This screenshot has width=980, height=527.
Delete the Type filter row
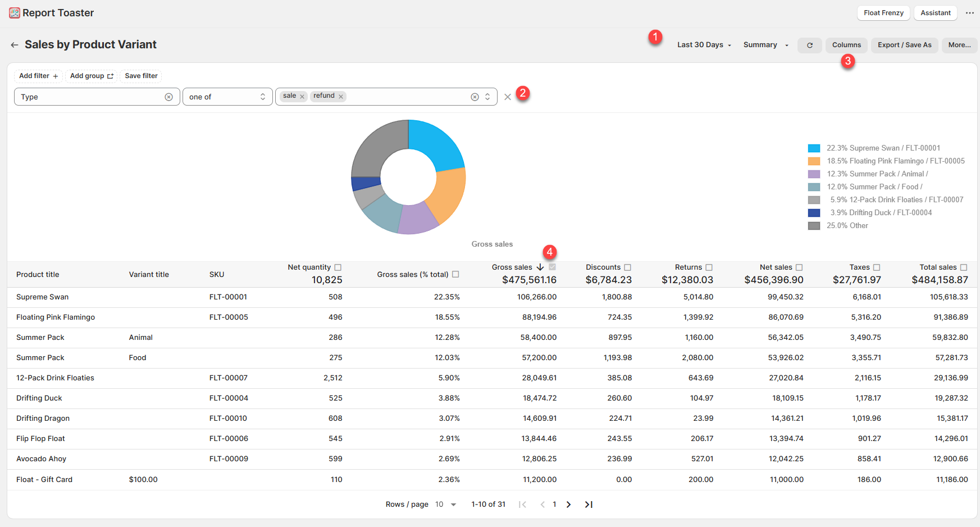pyautogui.click(x=508, y=97)
